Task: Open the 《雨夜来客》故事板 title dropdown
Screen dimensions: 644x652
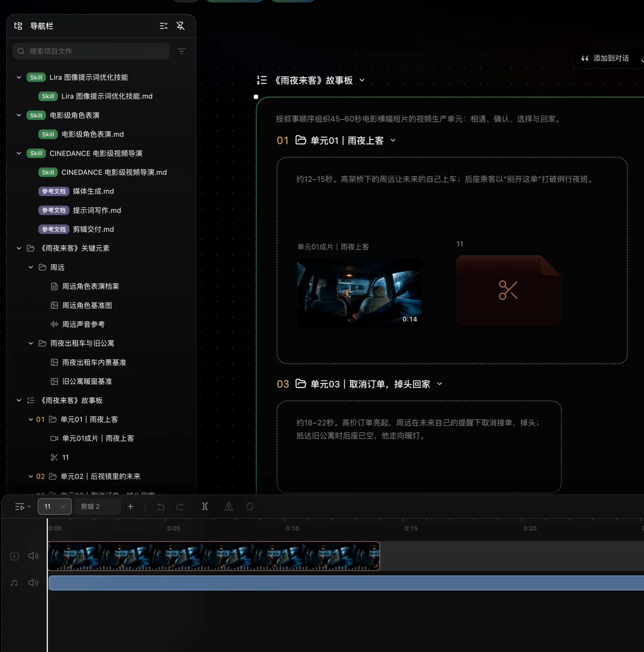Action: pyautogui.click(x=362, y=80)
